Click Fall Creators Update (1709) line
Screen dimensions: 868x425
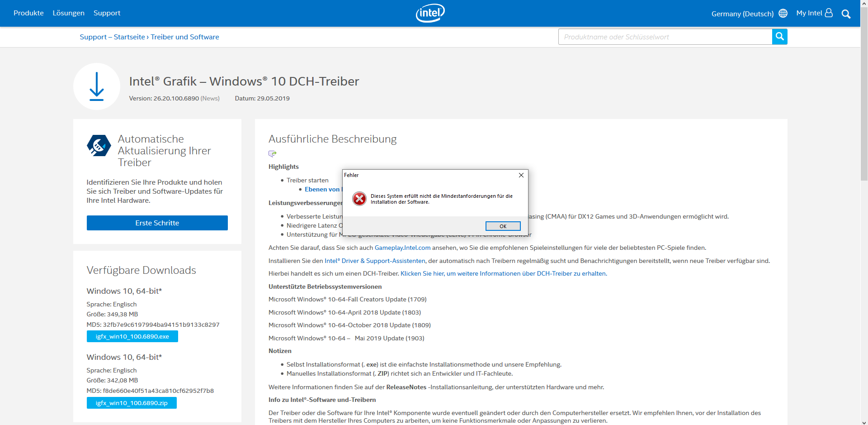coord(347,299)
